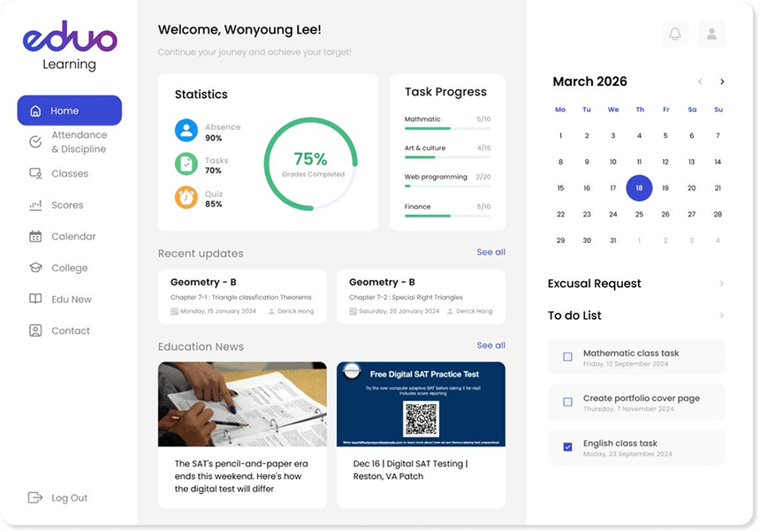Open the Scores menu item
Viewport: 760px width, 532px height.
pyautogui.click(x=57, y=205)
